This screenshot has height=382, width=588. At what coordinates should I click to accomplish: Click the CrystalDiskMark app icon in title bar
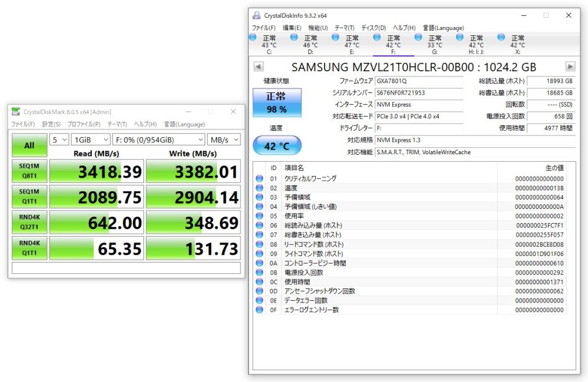tap(16, 111)
